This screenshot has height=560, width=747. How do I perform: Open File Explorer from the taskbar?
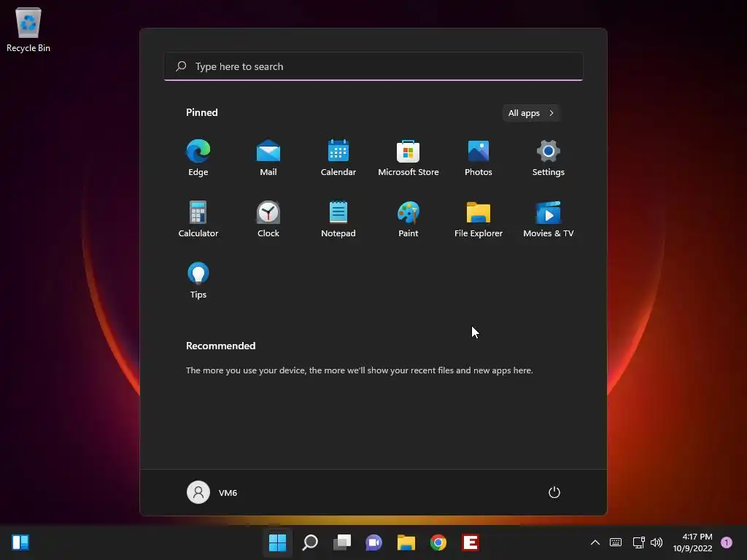tap(406, 542)
